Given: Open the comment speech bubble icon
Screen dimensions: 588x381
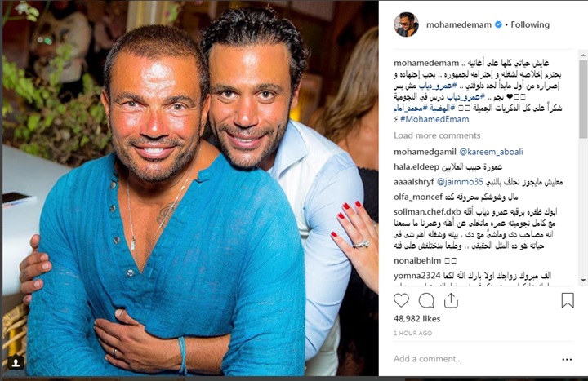Looking at the screenshot, I should pyautogui.click(x=426, y=300).
